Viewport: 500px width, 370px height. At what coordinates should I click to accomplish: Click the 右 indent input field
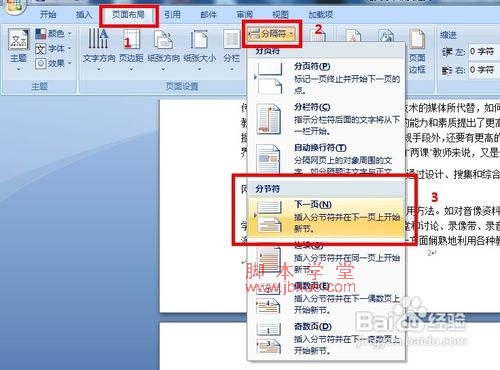484,70
